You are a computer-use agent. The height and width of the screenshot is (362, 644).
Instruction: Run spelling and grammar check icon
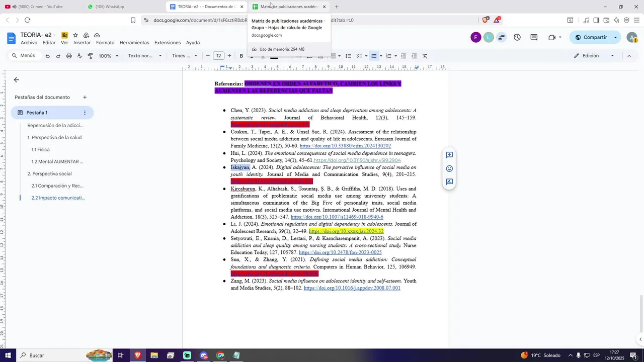tap(79, 56)
